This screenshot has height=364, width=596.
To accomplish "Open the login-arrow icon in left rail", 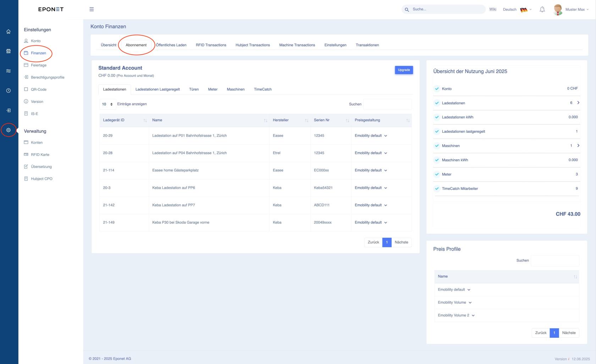I will click(x=9, y=110).
